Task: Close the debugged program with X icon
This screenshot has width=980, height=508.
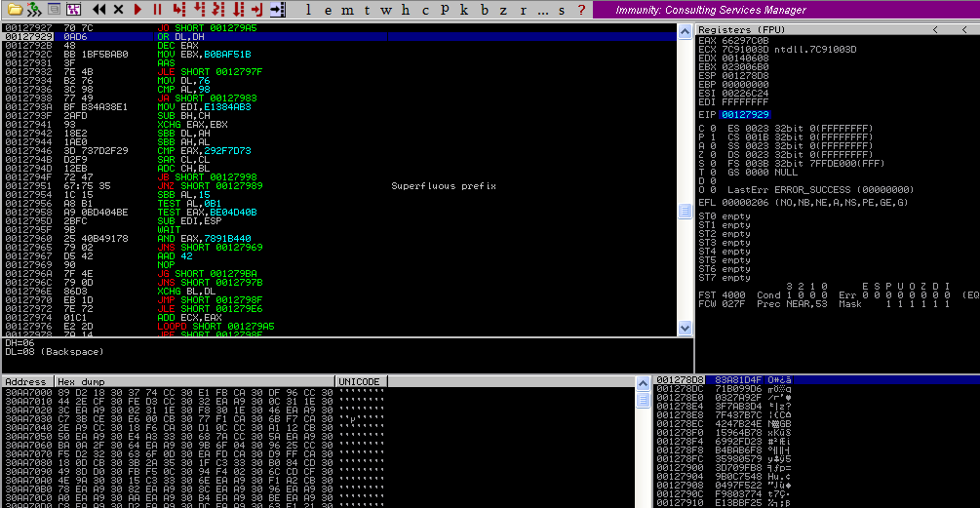Action: click(x=118, y=10)
